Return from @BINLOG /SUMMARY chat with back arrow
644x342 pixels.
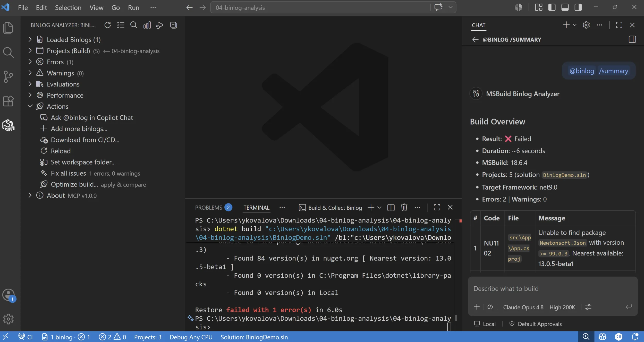[x=475, y=39]
